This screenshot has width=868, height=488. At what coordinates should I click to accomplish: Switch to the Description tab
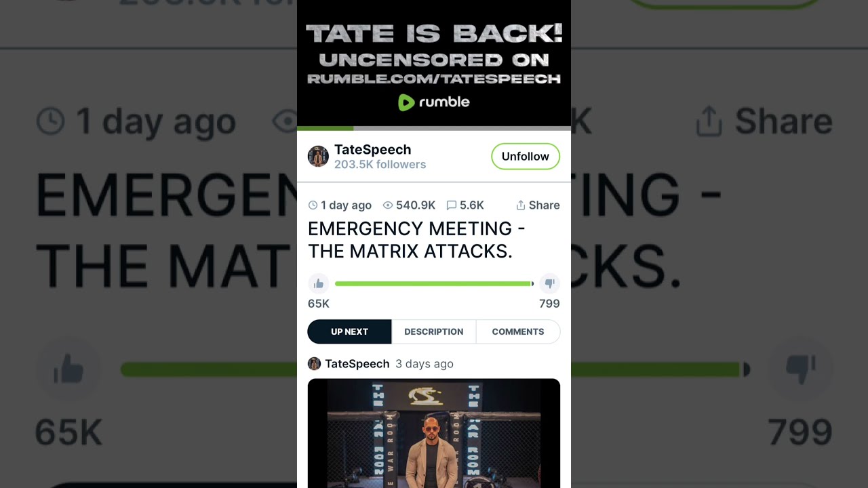click(434, 331)
